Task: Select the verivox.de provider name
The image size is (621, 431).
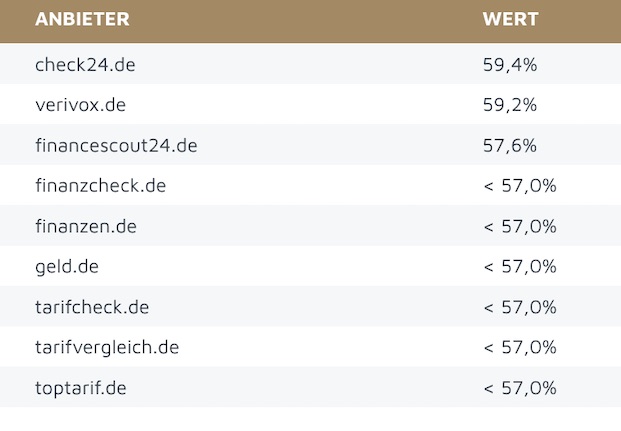Action: pos(80,105)
